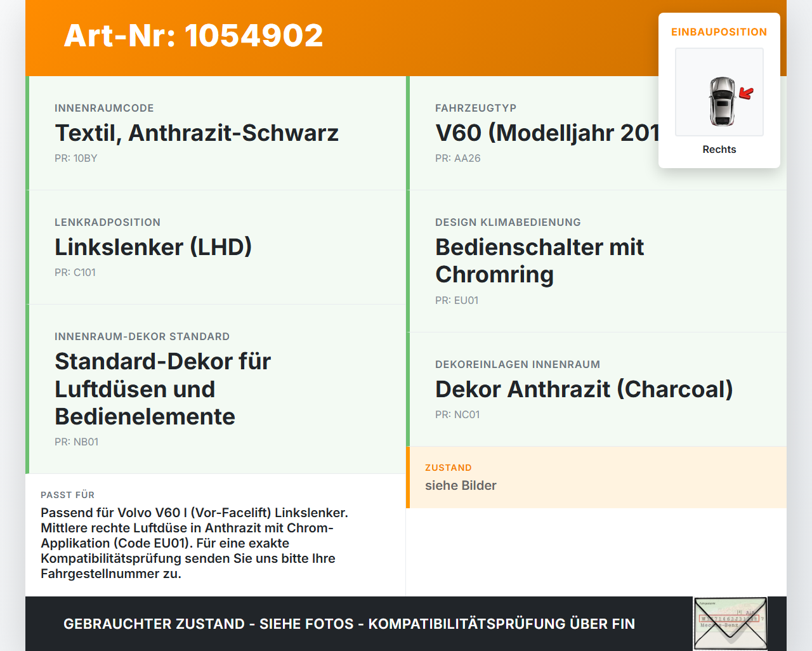Click 'Bedienschalter mit Chromring' value

click(540, 261)
